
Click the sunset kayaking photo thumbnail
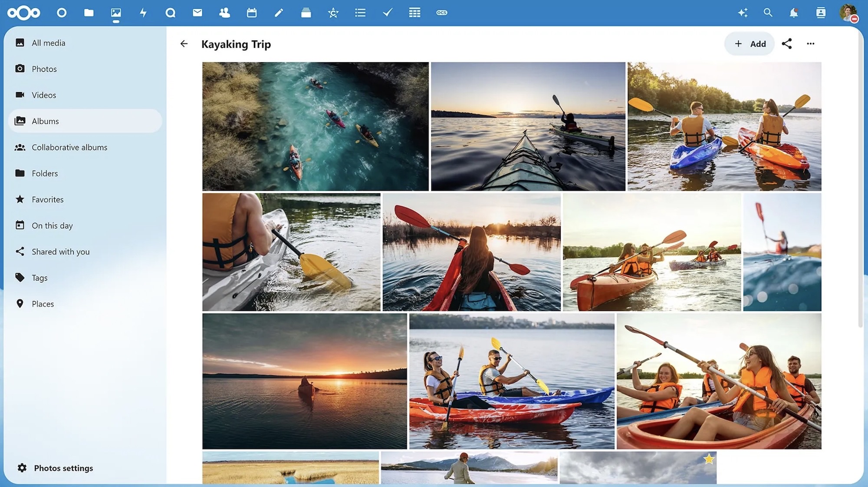(304, 381)
